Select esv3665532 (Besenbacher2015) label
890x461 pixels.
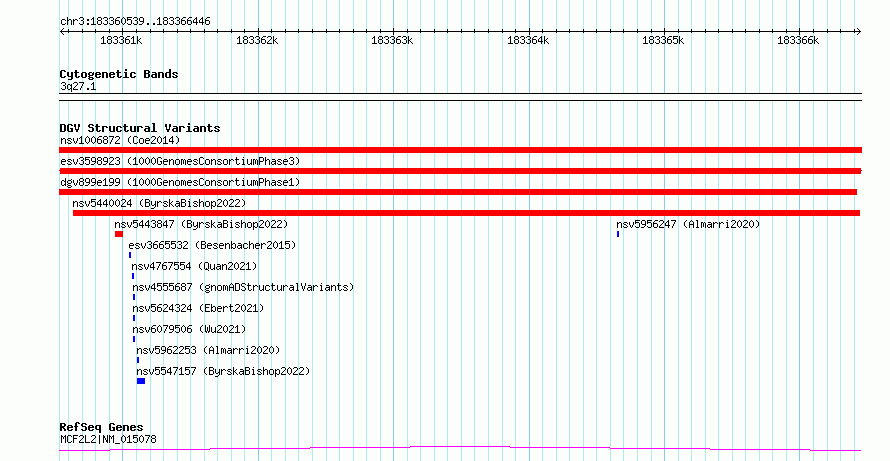[212, 245]
